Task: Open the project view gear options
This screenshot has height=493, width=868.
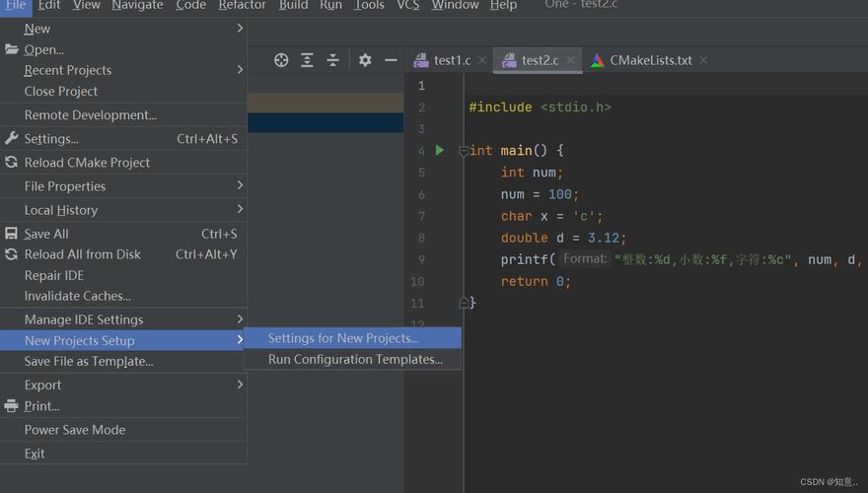Action: pos(365,60)
